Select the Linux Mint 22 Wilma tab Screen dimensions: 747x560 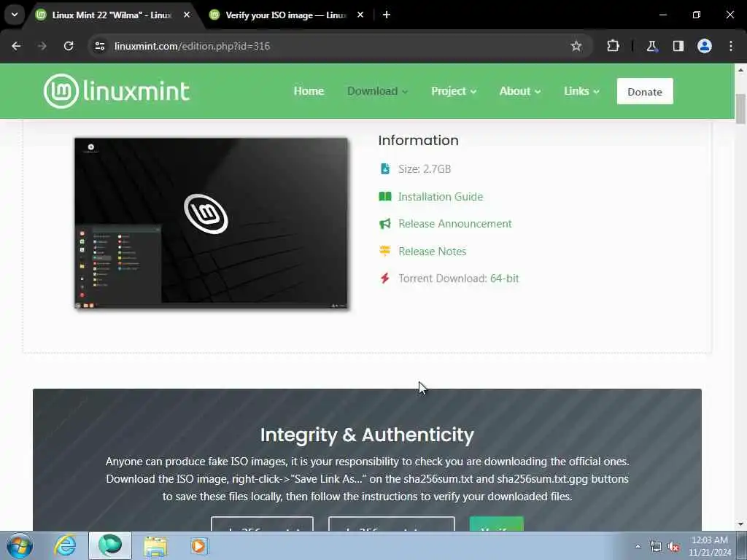point(111,15)
